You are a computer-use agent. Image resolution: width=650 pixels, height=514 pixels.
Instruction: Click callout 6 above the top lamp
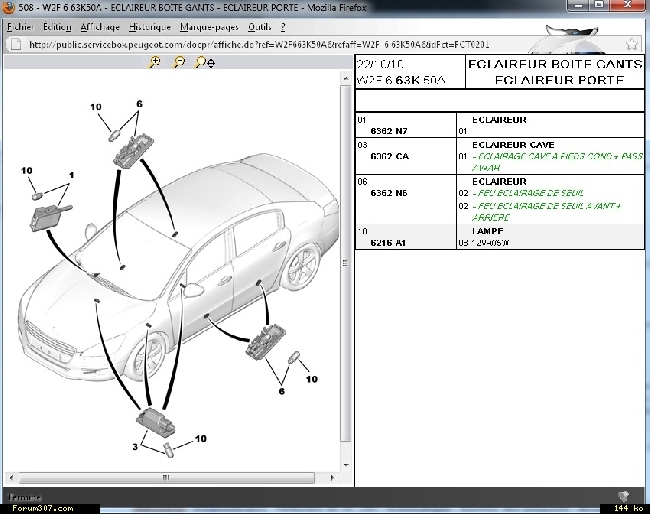(x=139, y=104)
